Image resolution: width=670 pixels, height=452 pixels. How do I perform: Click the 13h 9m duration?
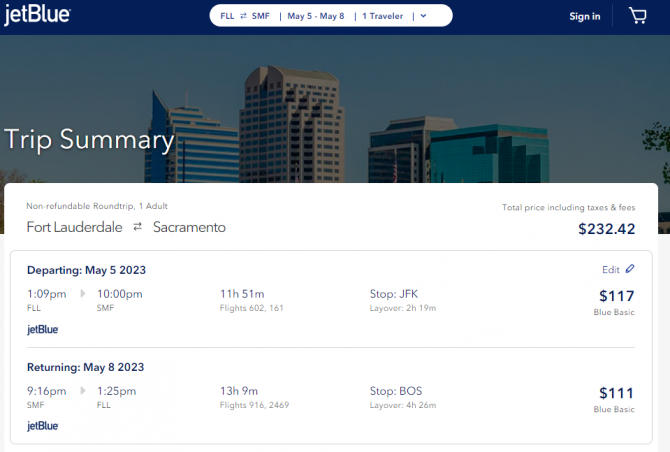(x=239, y=391)
